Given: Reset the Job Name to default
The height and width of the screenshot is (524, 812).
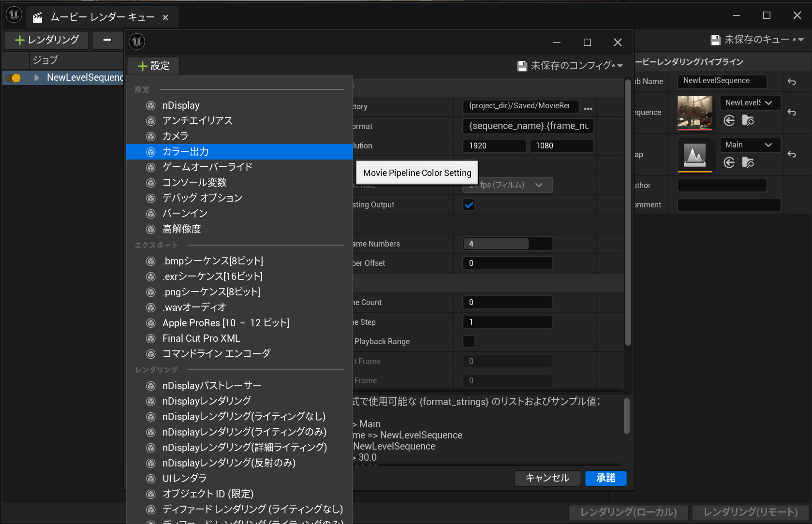Looking at the screenshot, I should point(792,82).
